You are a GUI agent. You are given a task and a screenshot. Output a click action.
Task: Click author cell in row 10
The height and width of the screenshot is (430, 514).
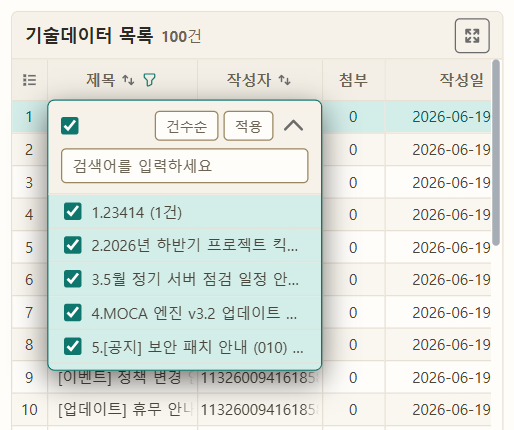point(260,410)
